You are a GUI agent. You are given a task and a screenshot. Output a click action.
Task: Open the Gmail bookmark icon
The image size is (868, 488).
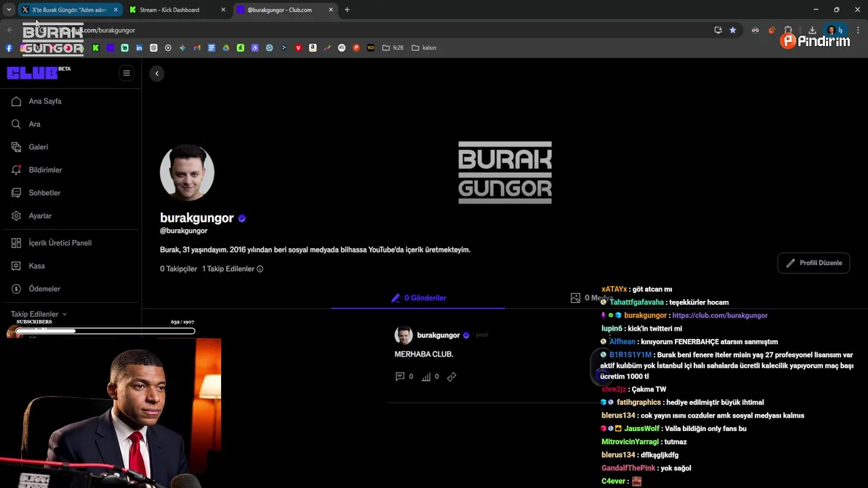[x=197, y=48]
